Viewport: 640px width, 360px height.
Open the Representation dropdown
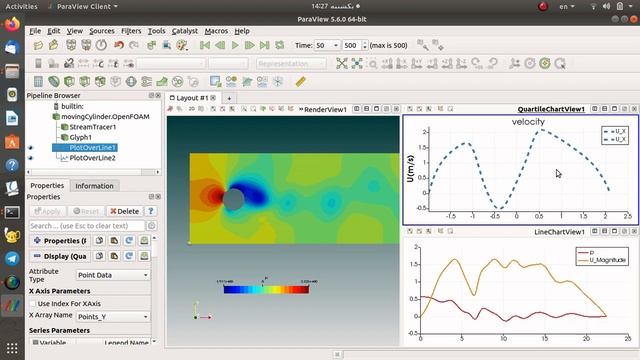(291, 64)
